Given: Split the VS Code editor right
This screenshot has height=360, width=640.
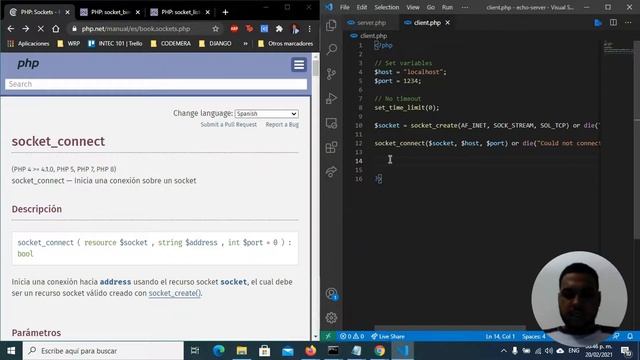Looking at the screenshot, I should point(613,22).
